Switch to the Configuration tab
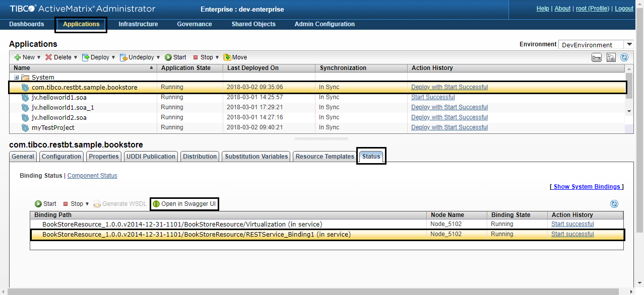 coord(61,157)
